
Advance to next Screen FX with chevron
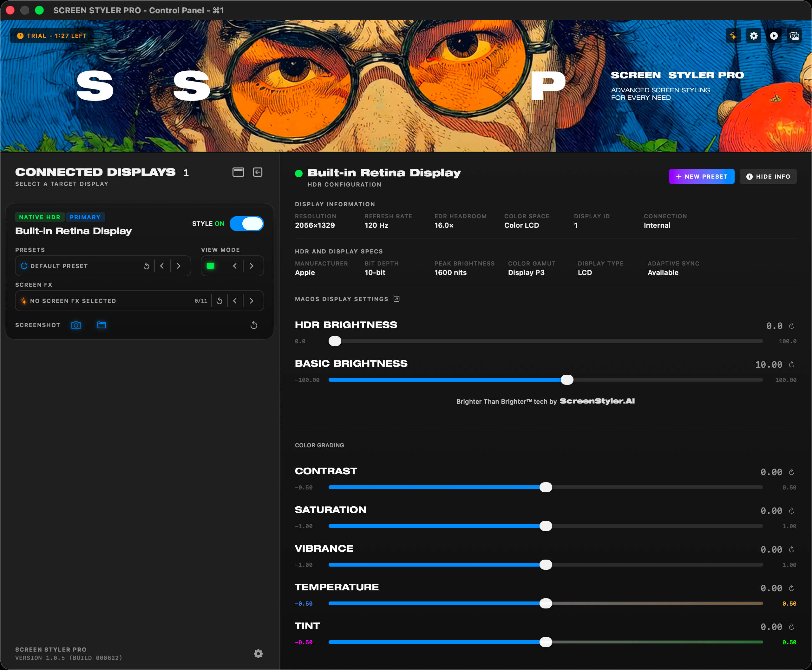tap(252, 301)
